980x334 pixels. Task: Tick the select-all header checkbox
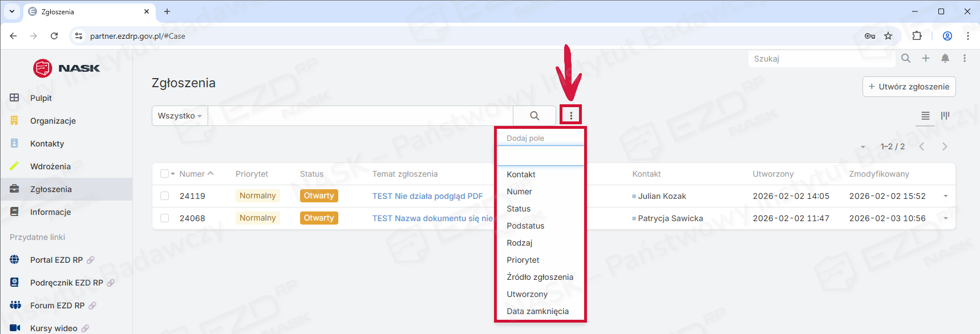pos(165,174)
